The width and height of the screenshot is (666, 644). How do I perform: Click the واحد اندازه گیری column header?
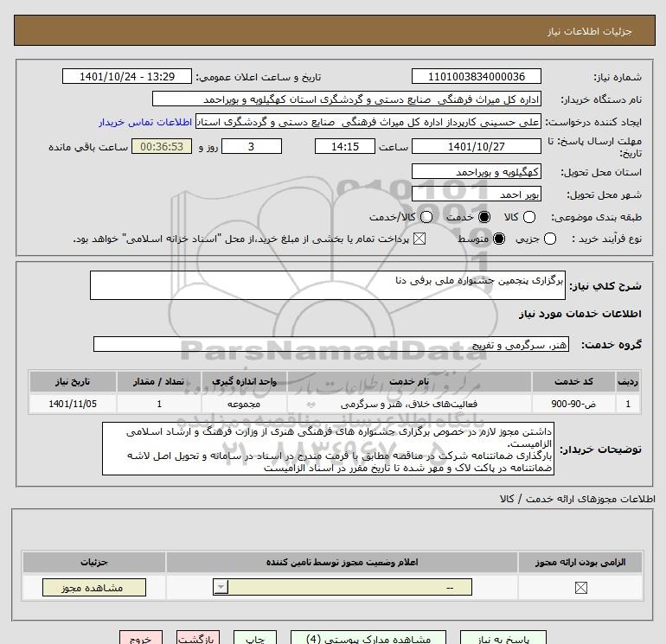[x=244, y=381]
